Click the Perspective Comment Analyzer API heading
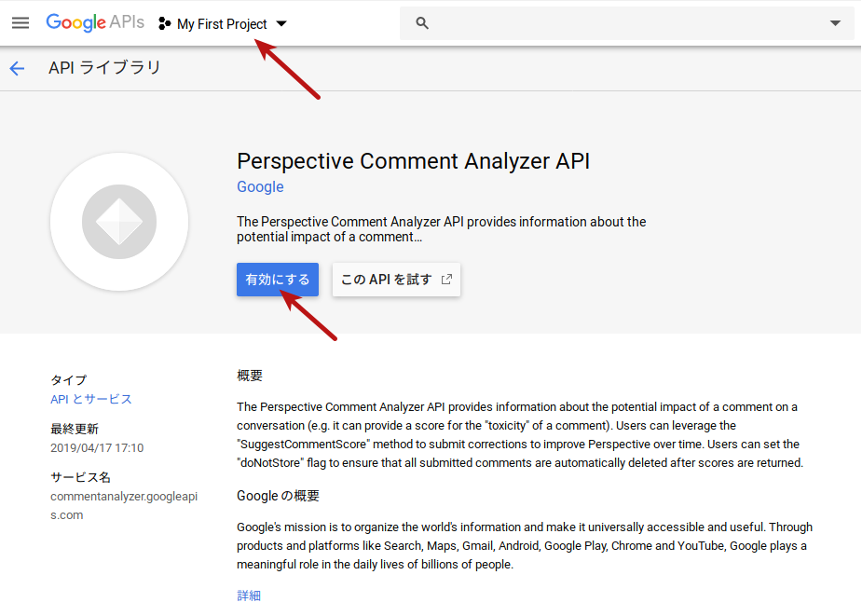862x616 pixels. pyautogui.click(x=413, y=160)
